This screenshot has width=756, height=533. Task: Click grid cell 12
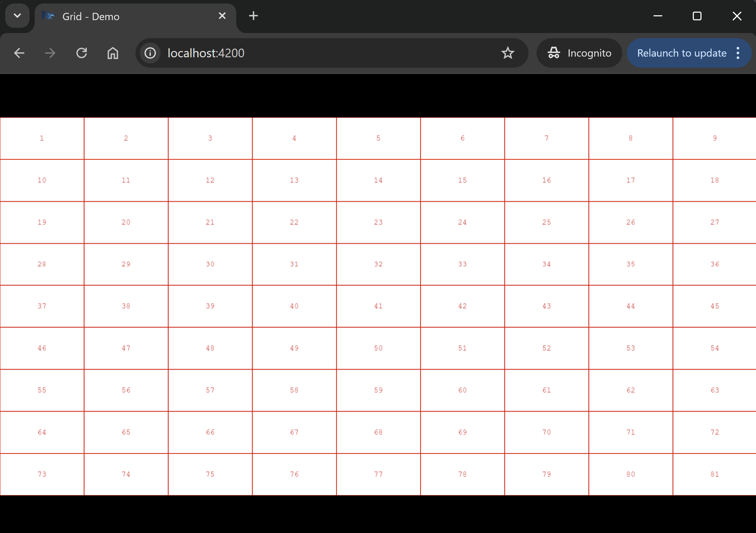click(210, 181)
